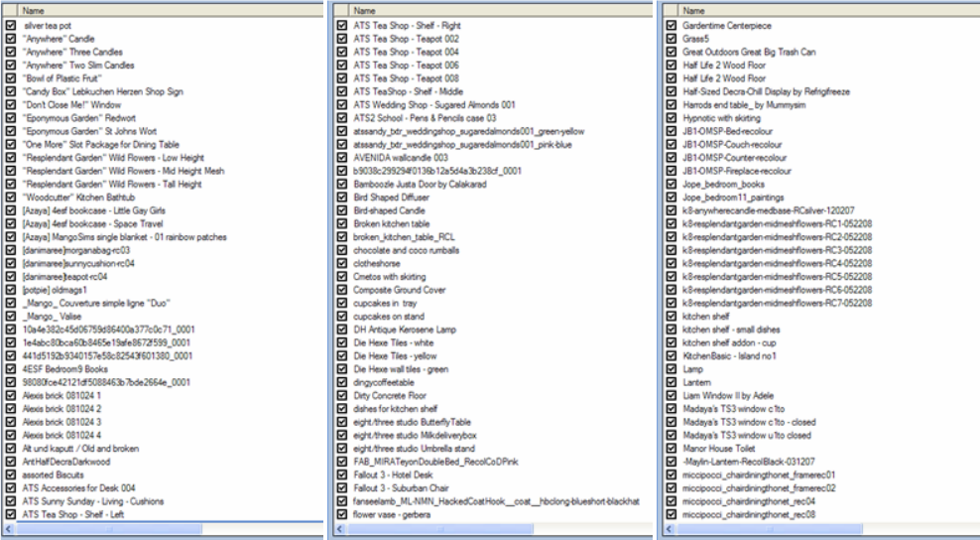Select miccipocci_chairdiningthonet_rec04 row
The width and height of the screenshot is (980, 540).
click(x=749, y=501)
